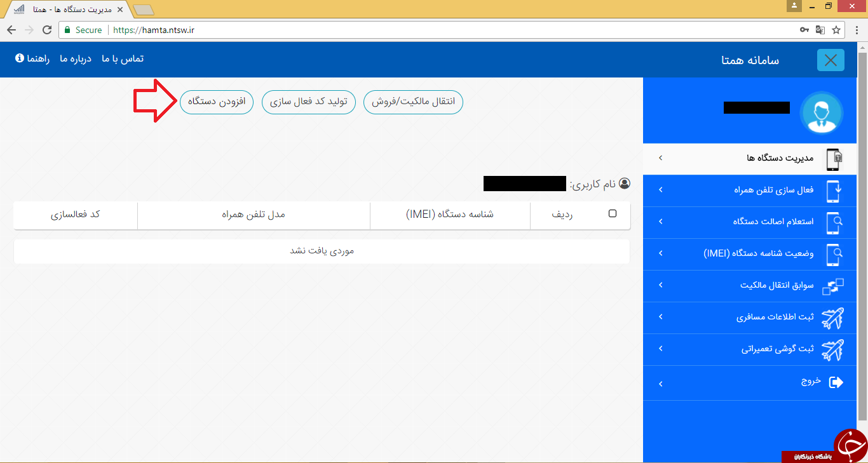868x463 pixels.
Task: Open ثبت گوشی تعمیراتی menu item
Action: (x=751, y=350)
